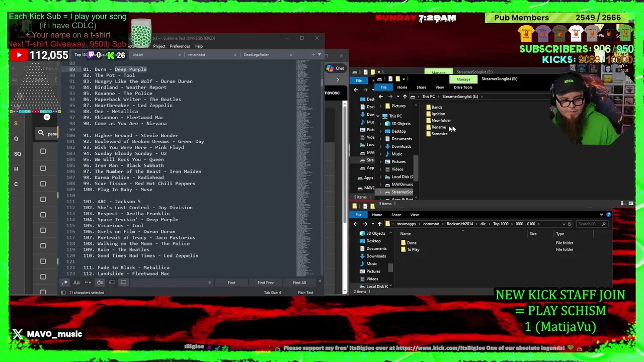Toggle whole word matching in find bar

point(88,283)
